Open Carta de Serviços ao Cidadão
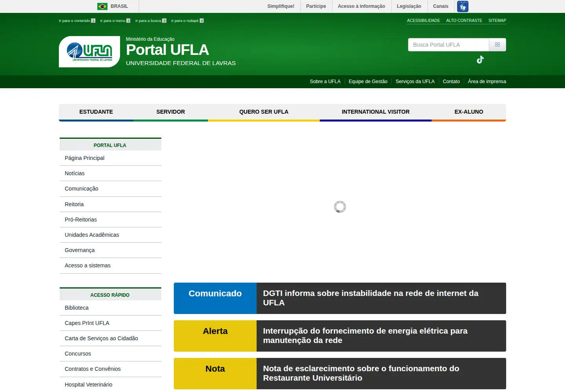Viewport: 565px width, 392px height. [110, 338]
